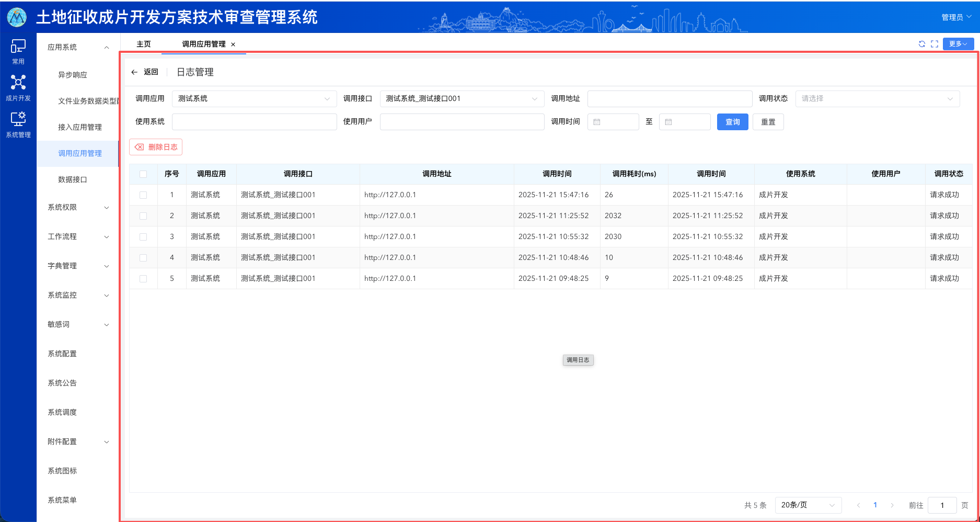Click inside the 调用地址 input field
The height and width of the screenshot is (522, 980).
(x=670, y=98)
